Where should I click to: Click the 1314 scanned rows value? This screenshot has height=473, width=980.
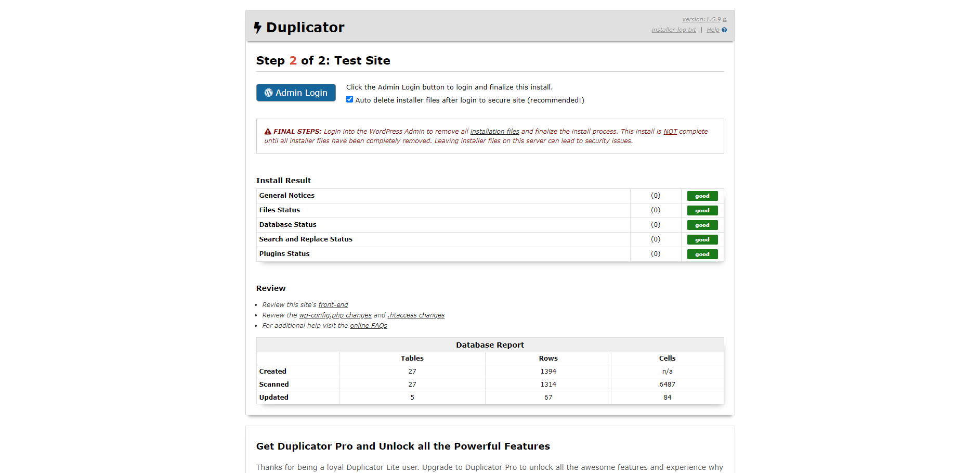pos(548,385)
